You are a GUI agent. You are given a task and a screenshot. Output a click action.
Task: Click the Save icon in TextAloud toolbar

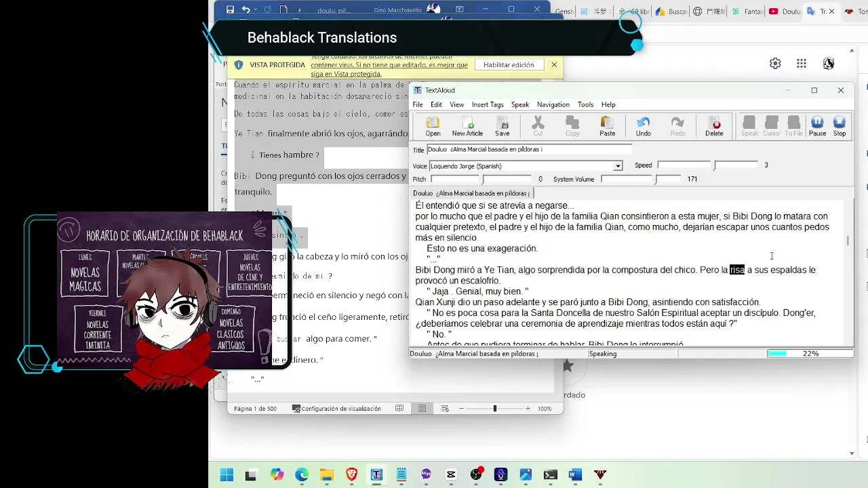click(x=502, y=126)
